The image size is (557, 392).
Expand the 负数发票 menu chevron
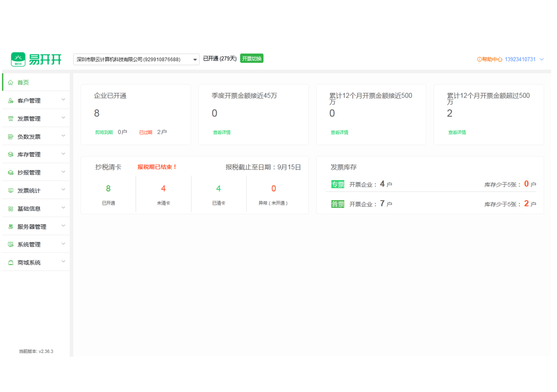(63, 136)
